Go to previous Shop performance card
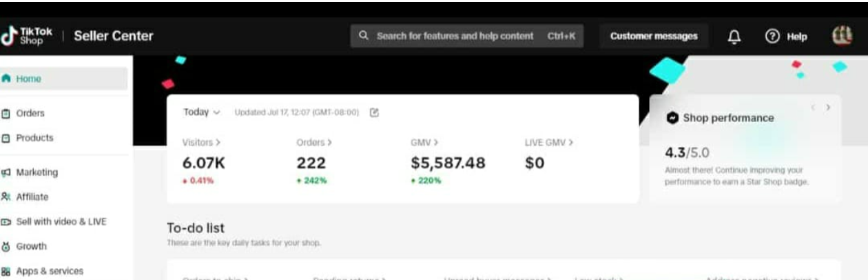The height and width of the screenshot is (280, 868). 813,108
